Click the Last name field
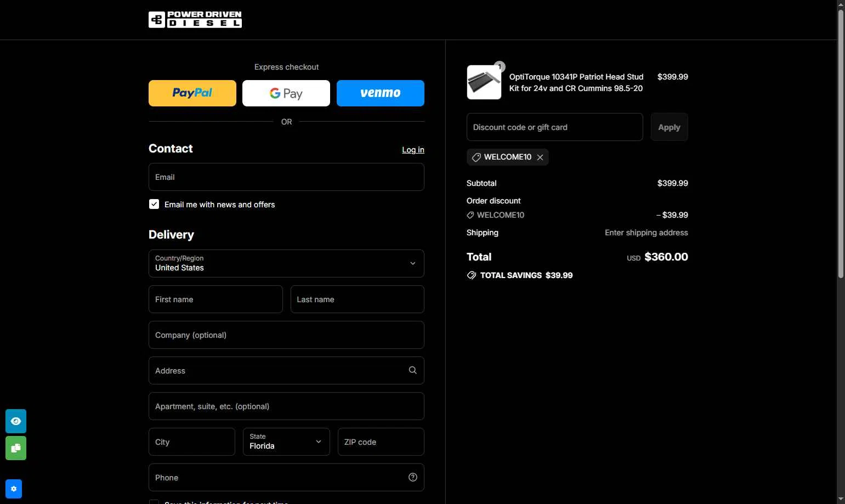Viewport: 845px width, 504px height. point(358,299)
